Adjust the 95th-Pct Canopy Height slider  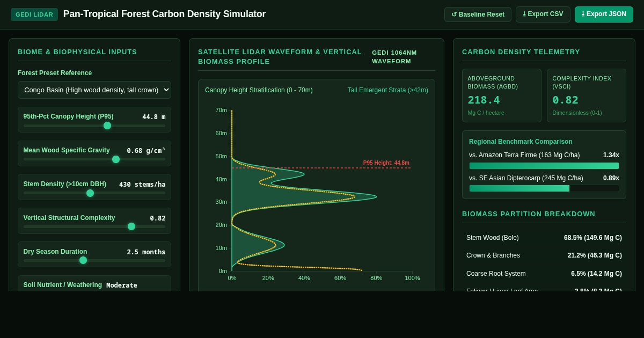(x=94, y=126)
